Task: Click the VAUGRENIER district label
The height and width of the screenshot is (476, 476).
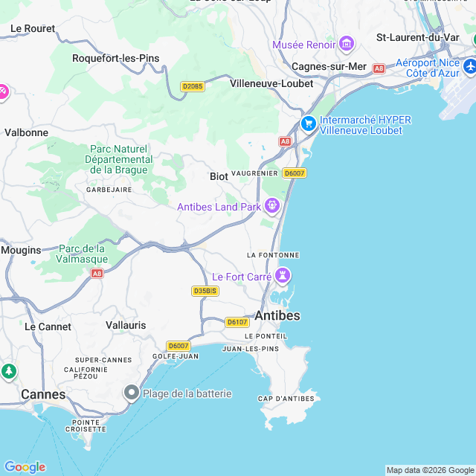Action: (254, 173)
